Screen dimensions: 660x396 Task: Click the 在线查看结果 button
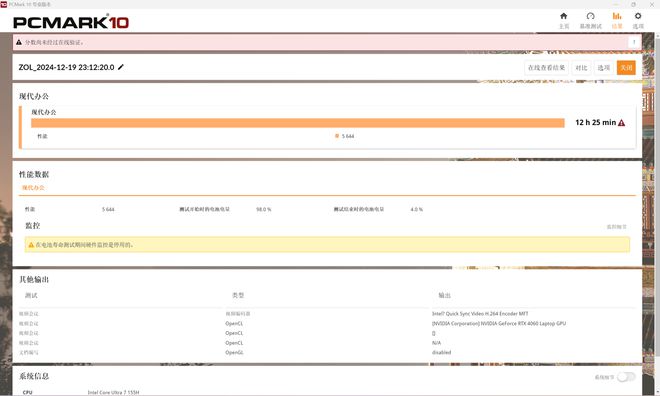tap(546, 68)
